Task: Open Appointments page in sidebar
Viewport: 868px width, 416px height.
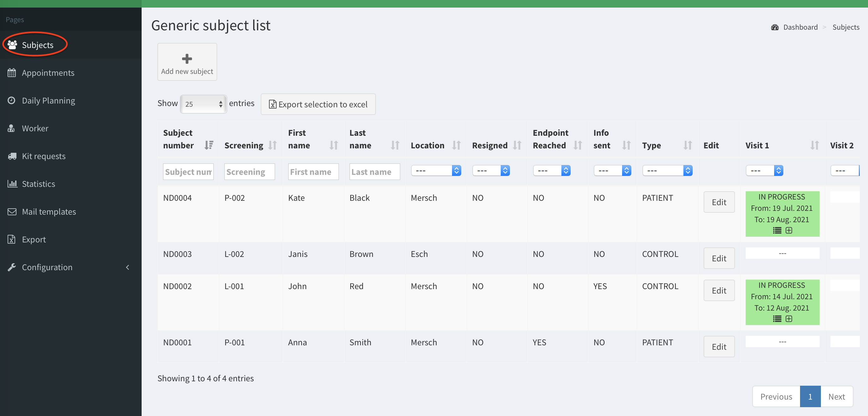Action: (48, 73)
